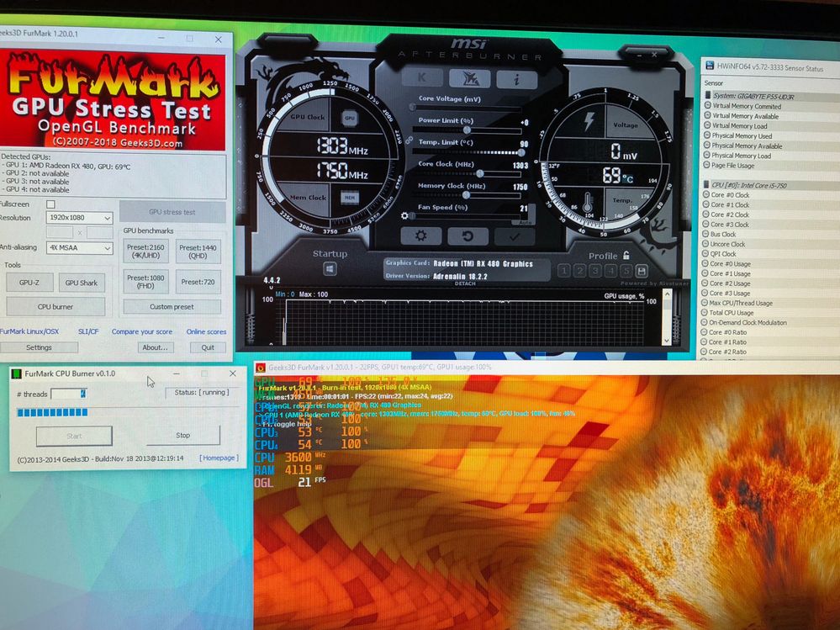Open the SLI/CF link
The height and width of the screenshot is (630, 840).
[x=88, y=331]
